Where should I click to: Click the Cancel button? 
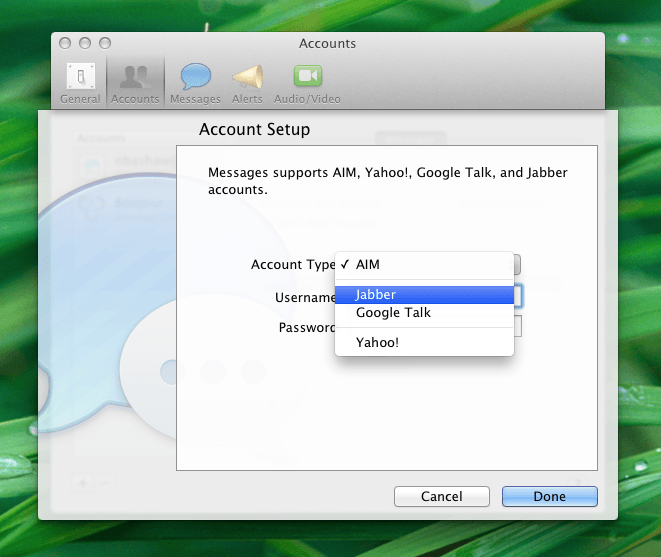point(441,496)
